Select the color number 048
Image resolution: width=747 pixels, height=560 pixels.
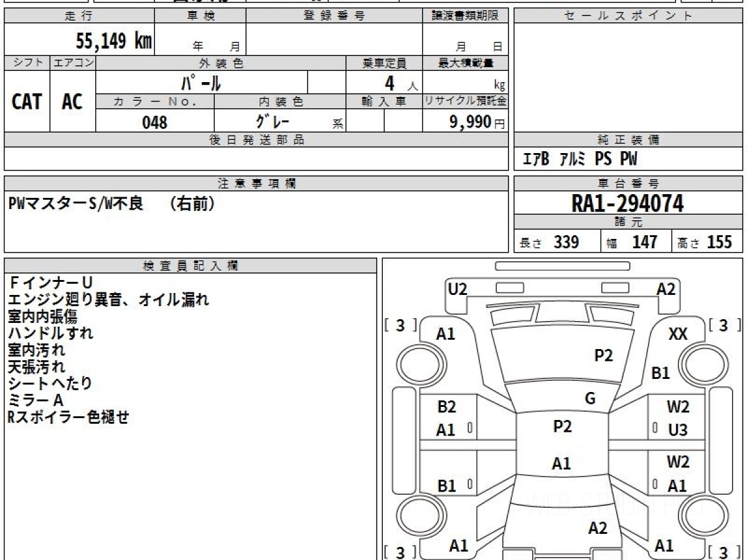[154, 122]
